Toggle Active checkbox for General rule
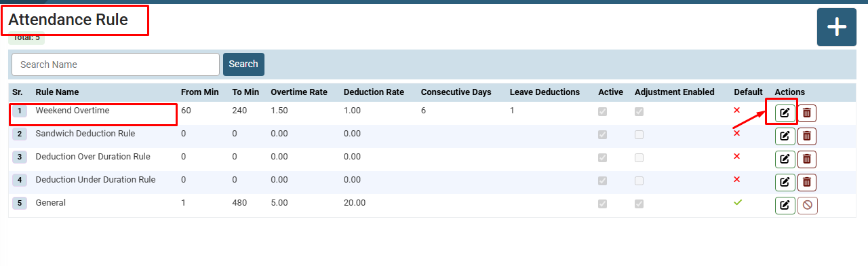The image size is (868, 266). (x=602, y=204)
